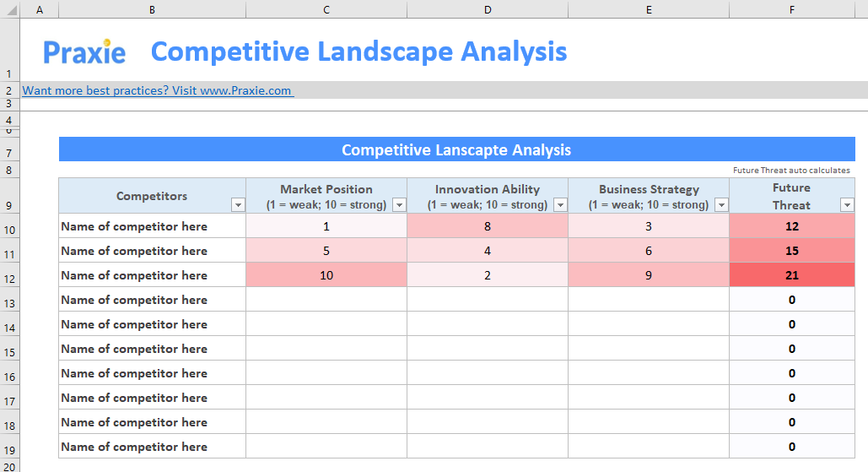This screenshot has height=472, width=868.
Task: Select row 15 header
Action: (x=9, y=349)
